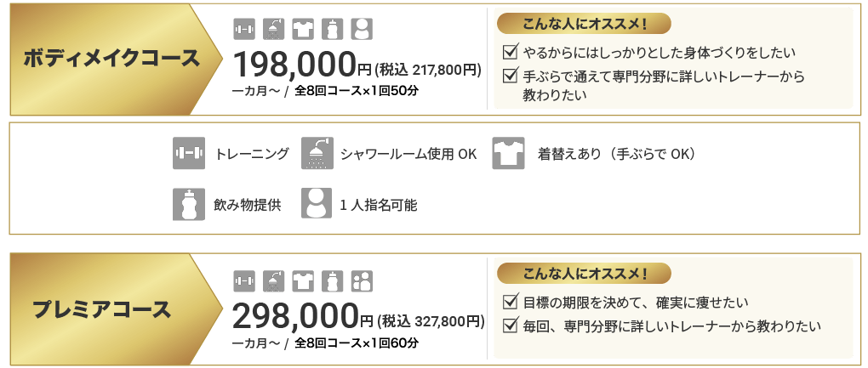
Task: Click the single-person icon in ボディメイクコース row
Action: (362, 30)
